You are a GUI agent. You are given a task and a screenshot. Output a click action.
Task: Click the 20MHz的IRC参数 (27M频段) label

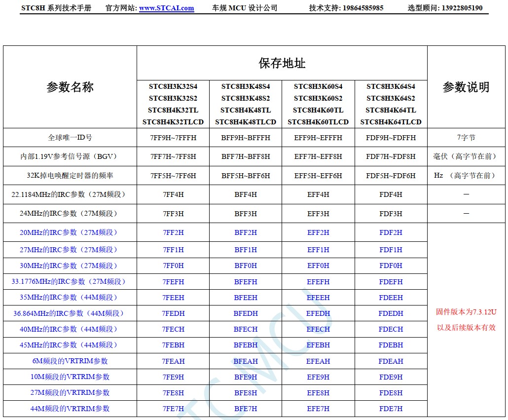click(70, 232)
